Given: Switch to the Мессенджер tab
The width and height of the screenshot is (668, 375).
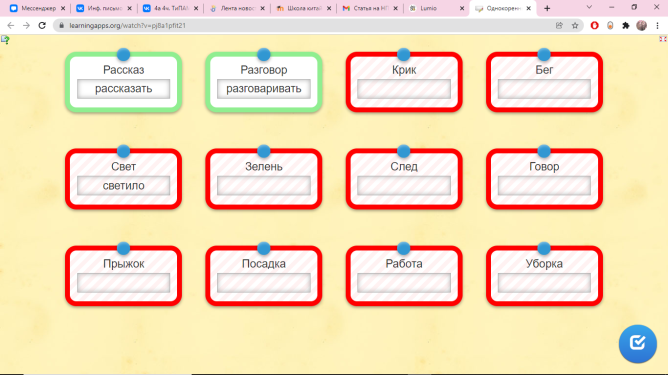Looking at the screenshot, I should pyautogui.click(x=37, y=8).
